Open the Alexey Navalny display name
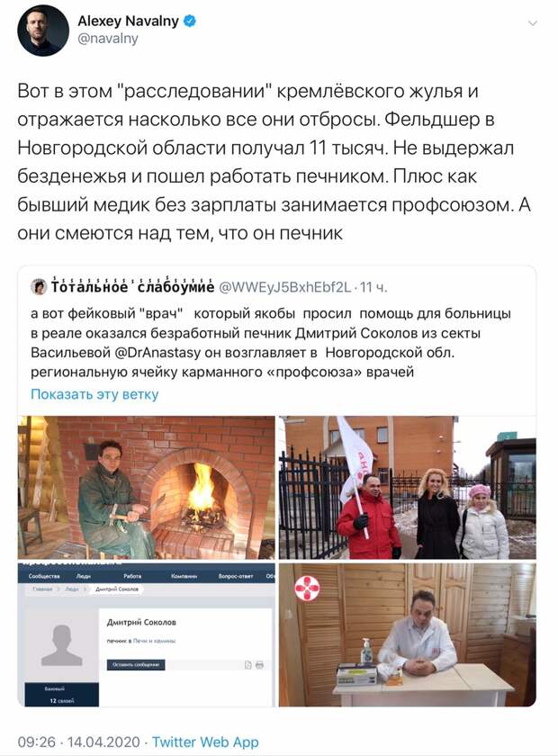558x756 pixels. (129, 22)
